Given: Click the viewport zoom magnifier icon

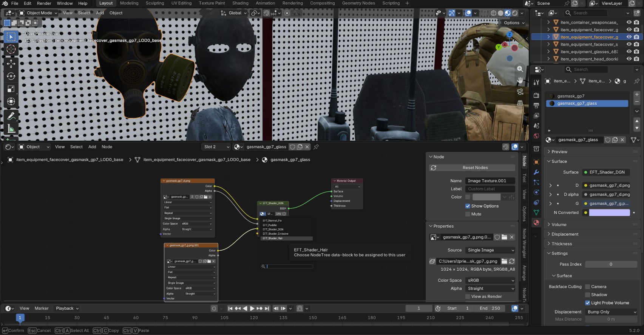Looking at the screenshot, I should 520,69.
